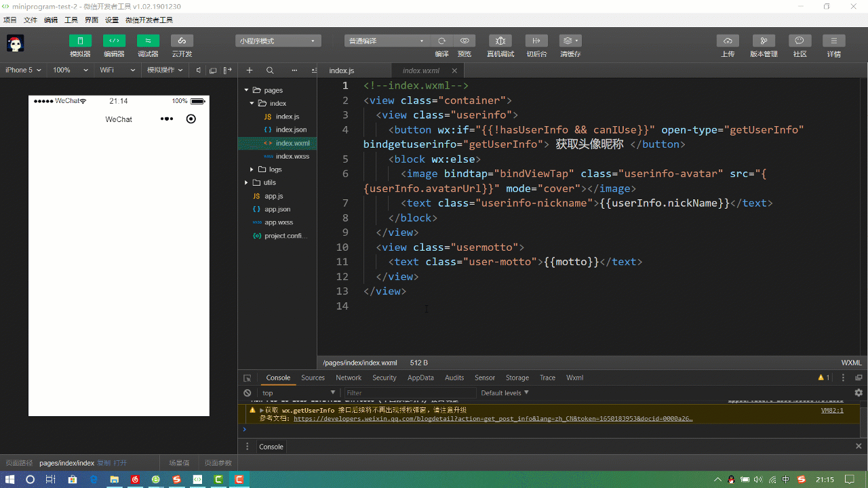Open version management
This screenshot has width=868, height=488.
pyautogui.click(x=764, y=41)
